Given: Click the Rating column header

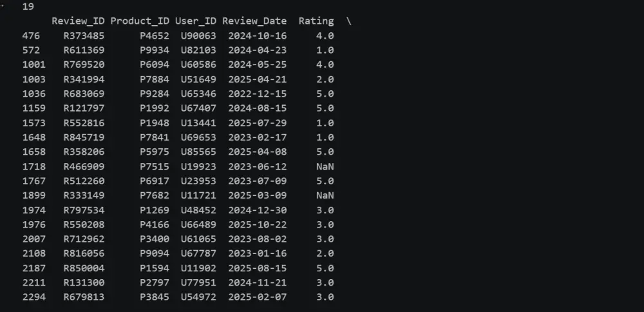Looking at the screenshot, I should [x=316, y=21].
